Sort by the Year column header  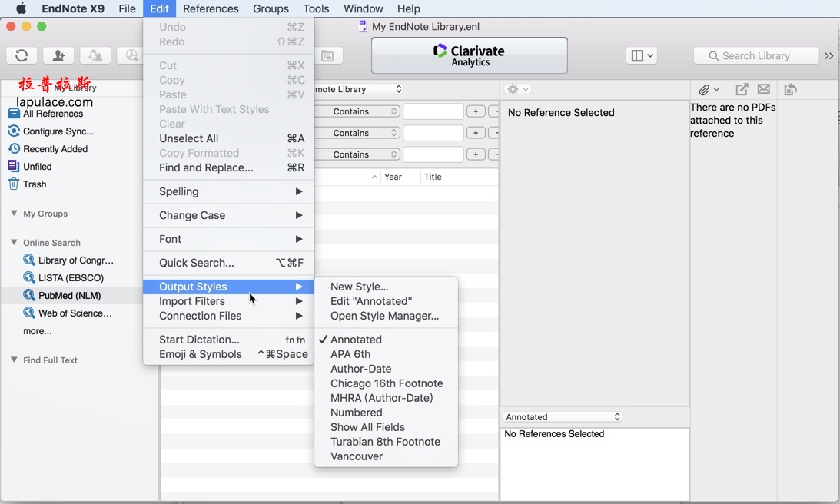point(400,177)
